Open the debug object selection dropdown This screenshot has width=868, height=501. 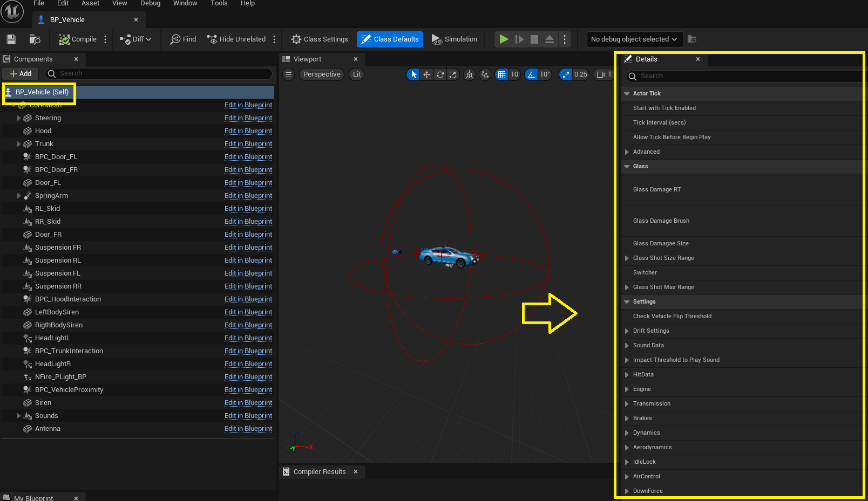pos(634,39)
